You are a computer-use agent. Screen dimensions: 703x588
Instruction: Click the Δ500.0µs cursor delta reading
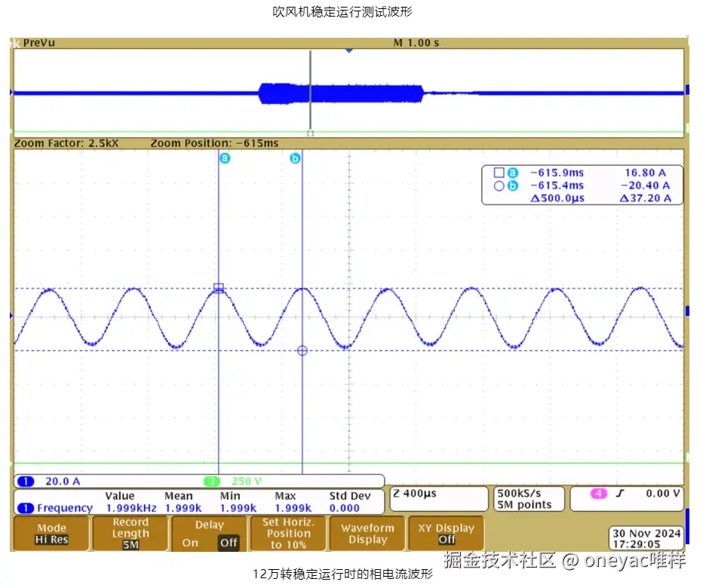[557, 198]
